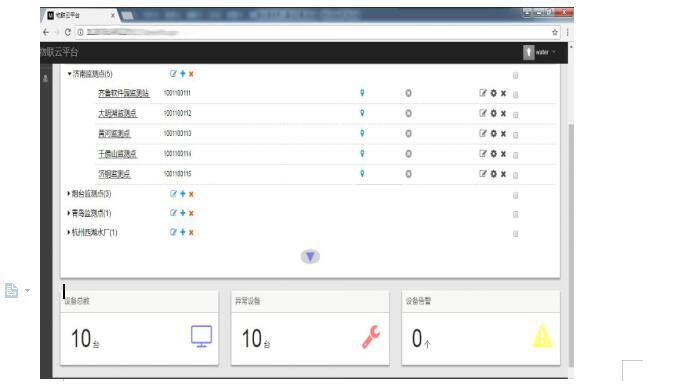Click the edit icon in row 1001100114
The width and height of the screenshot is (687, 392).
pos(483,154)
